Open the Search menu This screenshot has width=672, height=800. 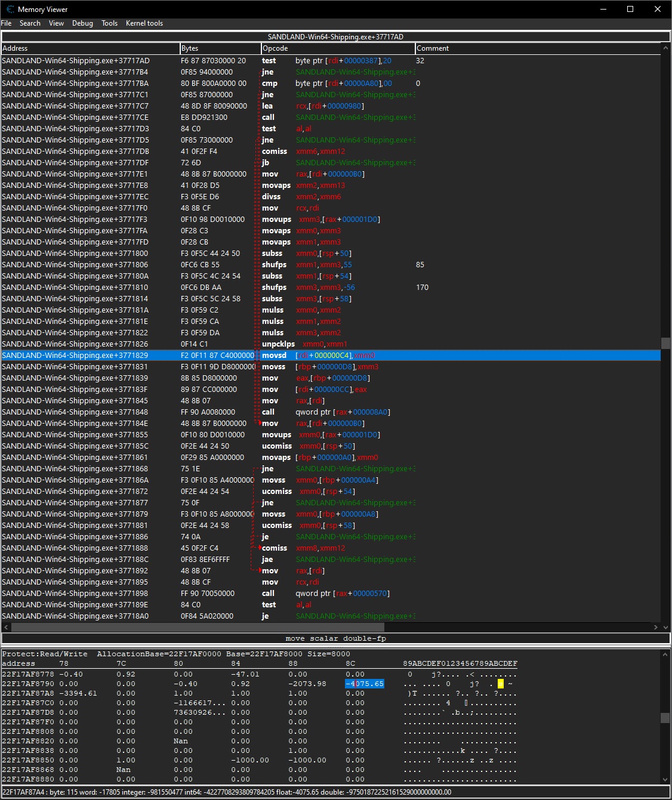point(30,23)
